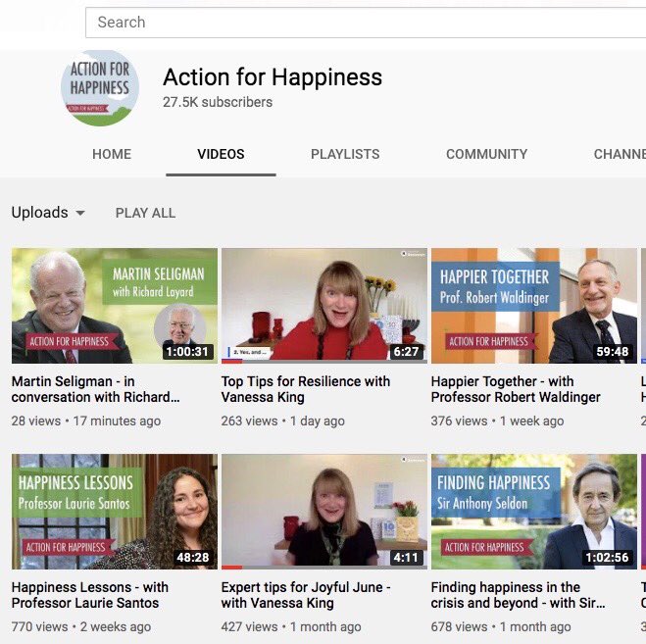The height and width of the screenshot is (644, 646).
Task: Click title 'Happiness Lessons - with Professor Laurie Santos'
Action: tap(90, 595)
